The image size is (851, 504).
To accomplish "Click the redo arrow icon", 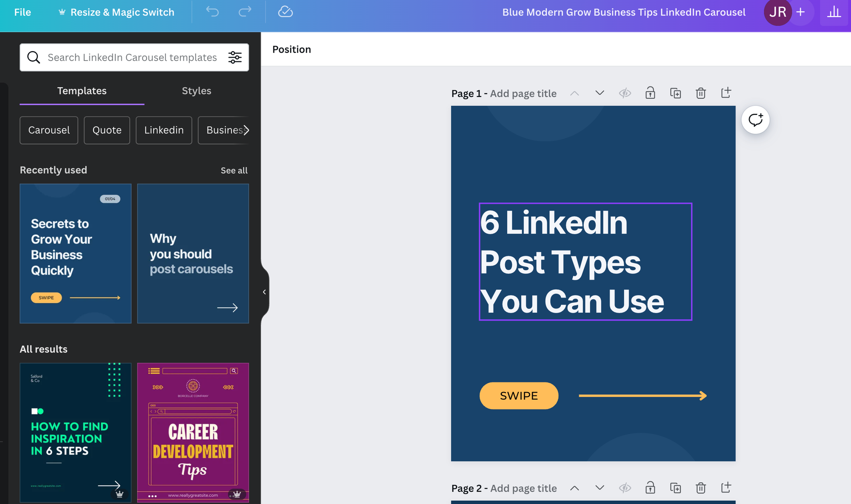I will (x=245, y=12).
